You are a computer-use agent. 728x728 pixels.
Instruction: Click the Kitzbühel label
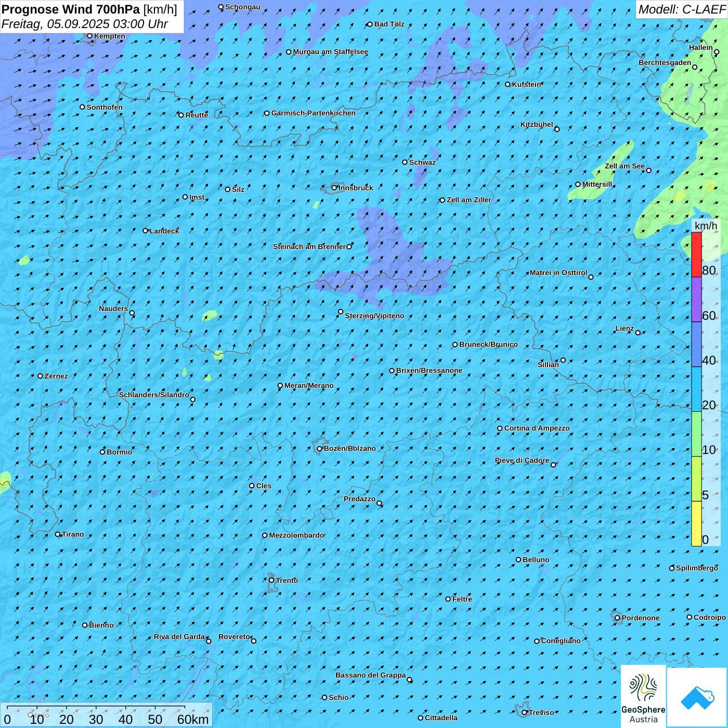point(537,124)
